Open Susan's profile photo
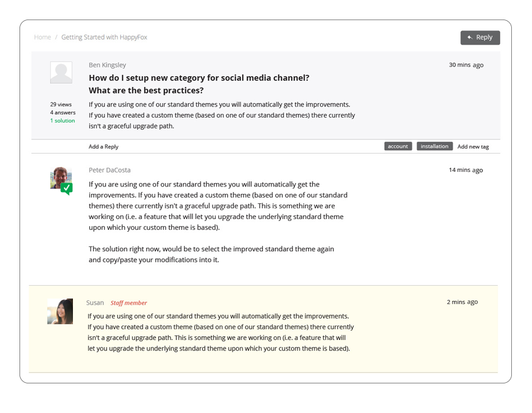 60,311
